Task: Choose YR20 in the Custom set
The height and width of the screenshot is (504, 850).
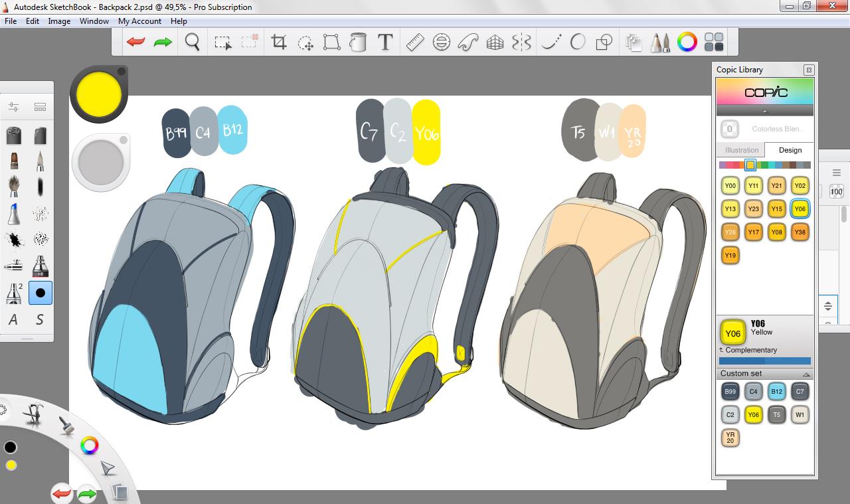Action: (730, 438)
